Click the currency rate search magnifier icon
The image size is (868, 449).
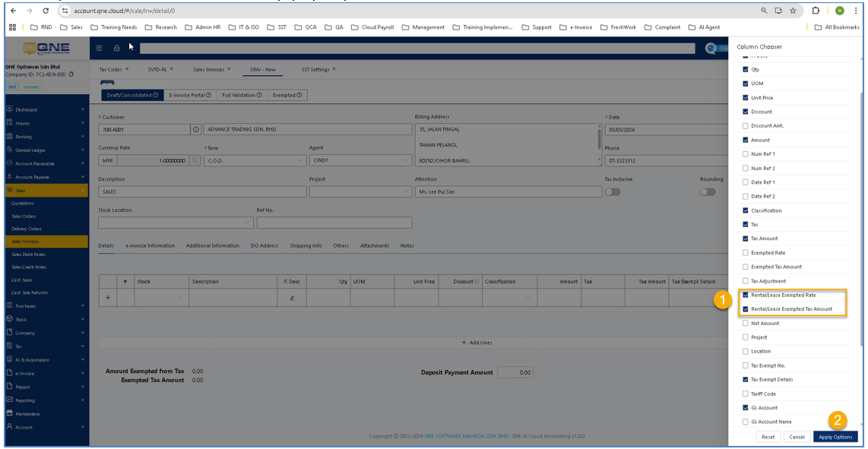(x=195, y=161)
